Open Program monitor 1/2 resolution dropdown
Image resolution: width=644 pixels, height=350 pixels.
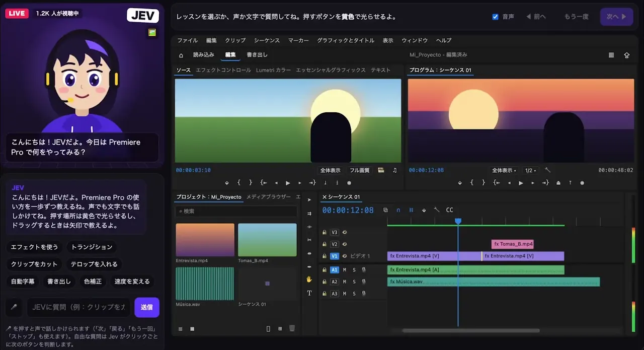(530, 170)
